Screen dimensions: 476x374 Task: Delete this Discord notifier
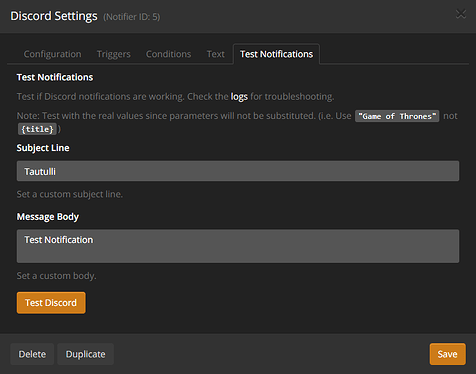pos(32,354)
